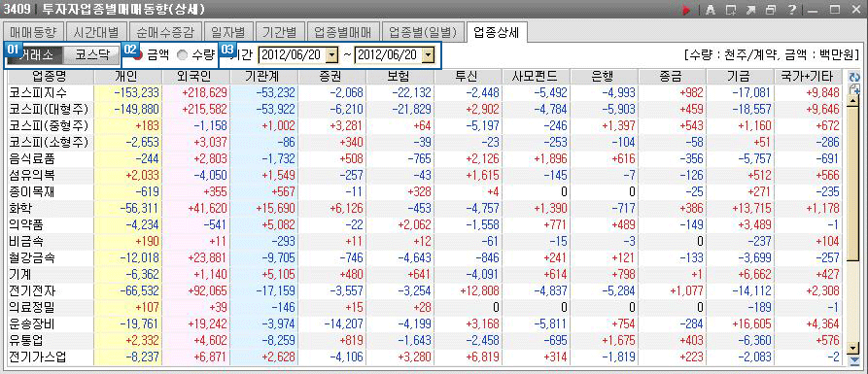Viewport: 868px width, 374px height.
Task: Click the red play arrow icon in title bar
Action: click(686, 10)
